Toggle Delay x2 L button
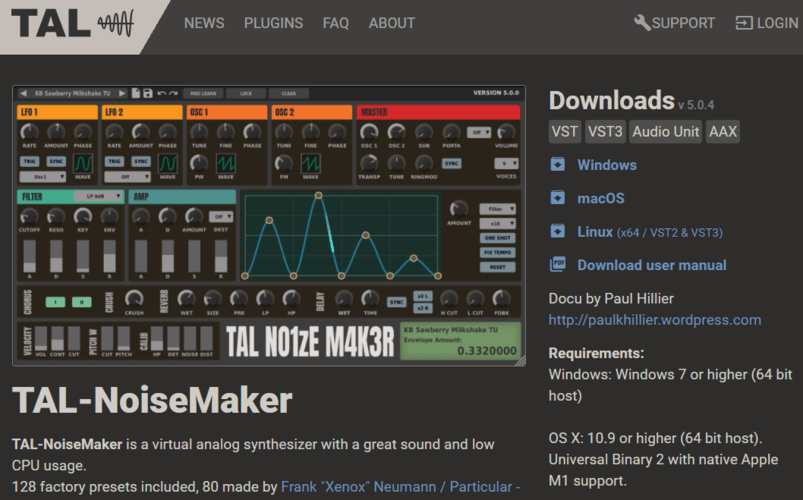803x500 pixels. (422, 296)
